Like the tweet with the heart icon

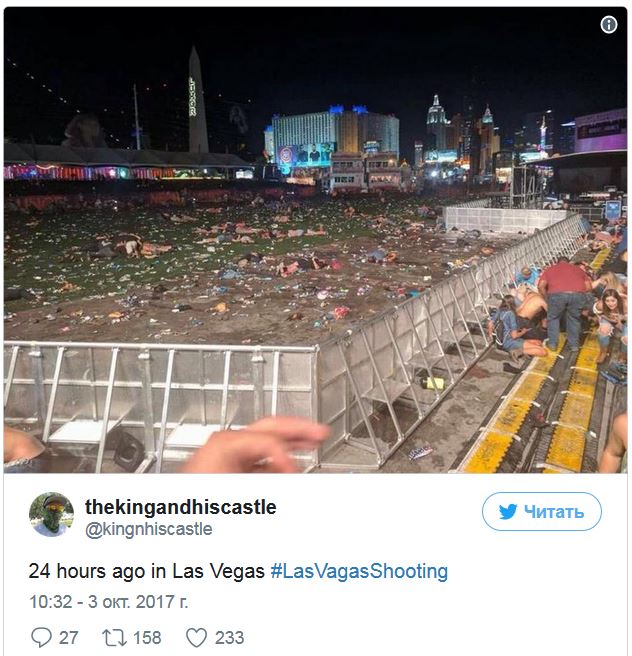(x=196, y=638)
